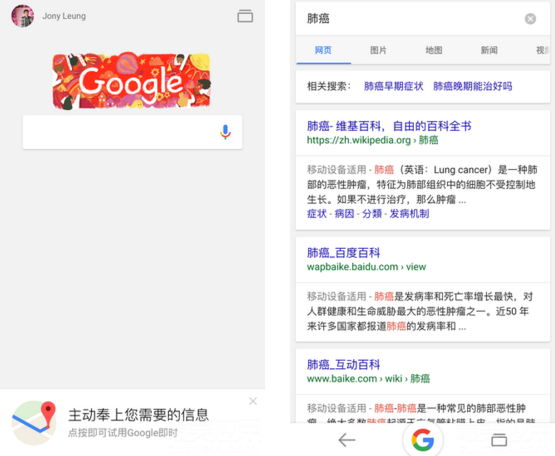Tap Jony Leung's profile avatar
The height and width of the screenshot is (456, 555).
click(23, 16)
